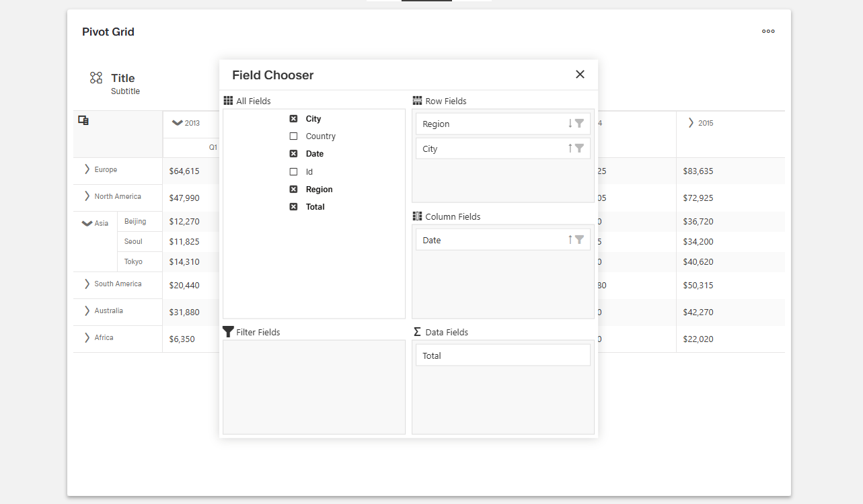
Task: Check the Id checkbox
Action: (x=293, y=171)
